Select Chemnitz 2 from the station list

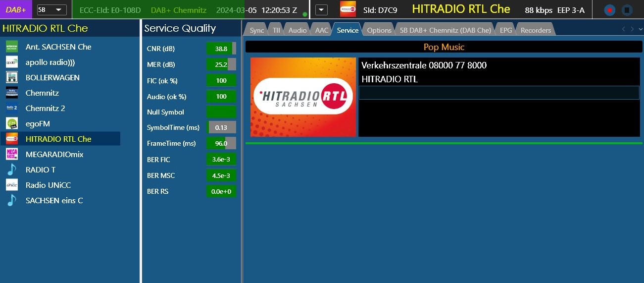(x=45, y=108)
